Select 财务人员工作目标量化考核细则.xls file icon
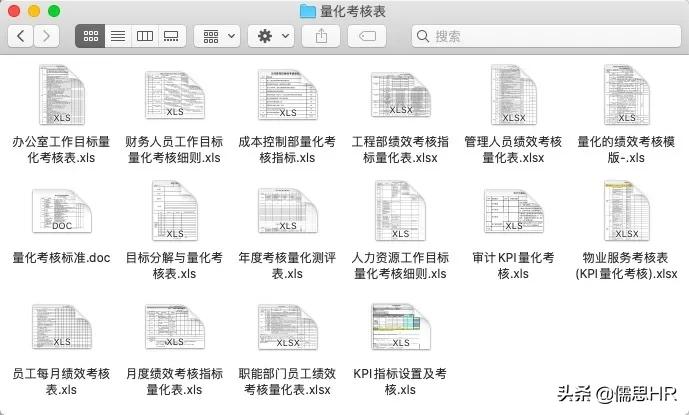689x415 pixels. pos(175,95)
